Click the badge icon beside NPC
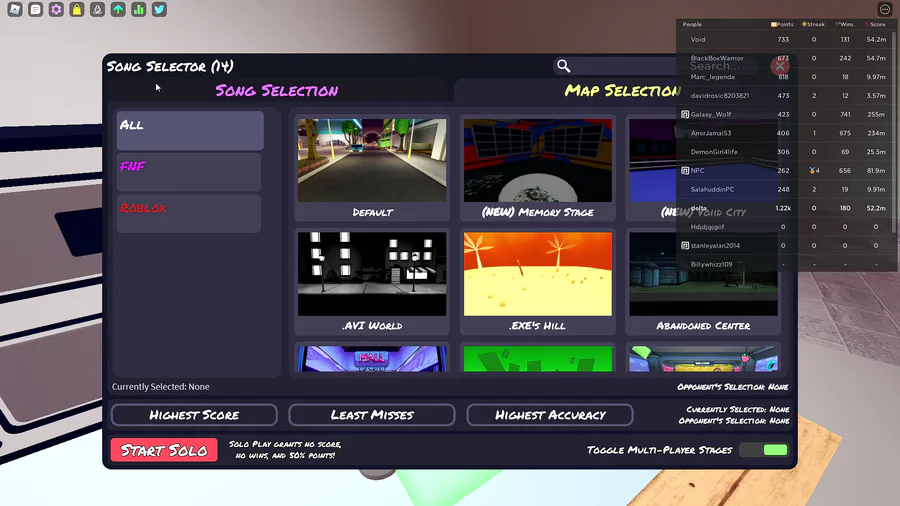Image resolution: width=900 pixels, height=506 pixels. (685, 170)
